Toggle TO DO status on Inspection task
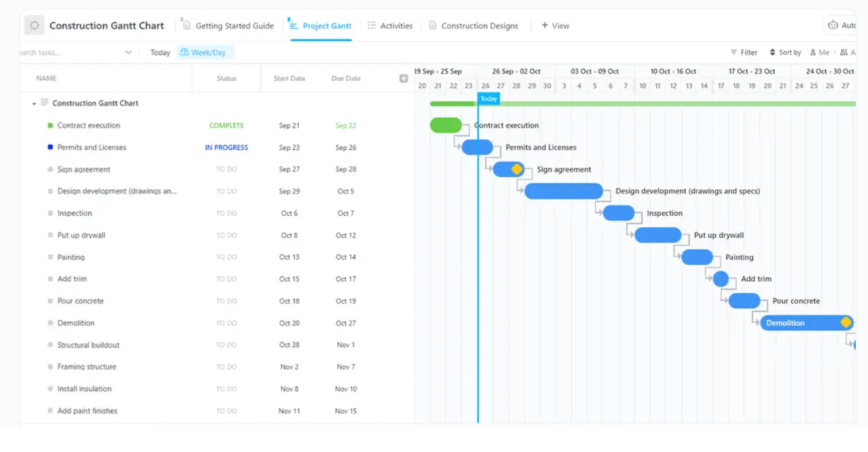The width and height of the screenshot is (868, 452). click(226, 213)
